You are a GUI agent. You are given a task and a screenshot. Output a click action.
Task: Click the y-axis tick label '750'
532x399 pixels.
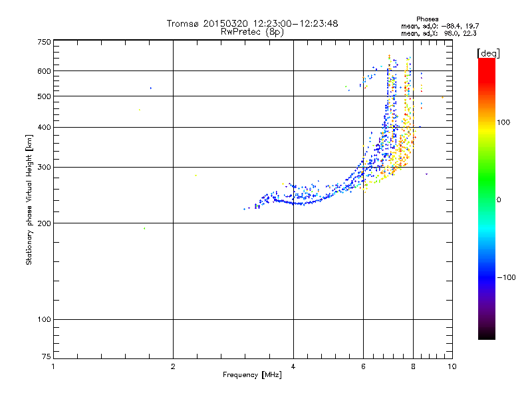click(44, 42)
